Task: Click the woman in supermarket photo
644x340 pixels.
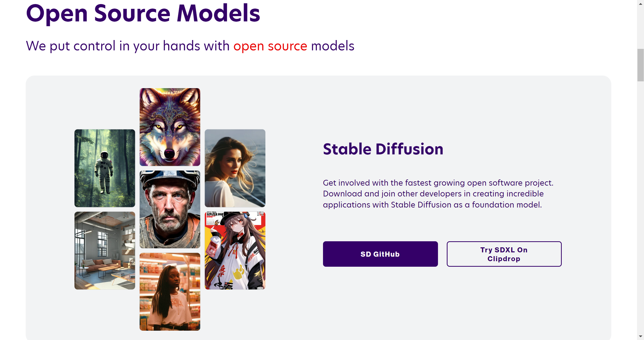Action: (x=170, y=292)
